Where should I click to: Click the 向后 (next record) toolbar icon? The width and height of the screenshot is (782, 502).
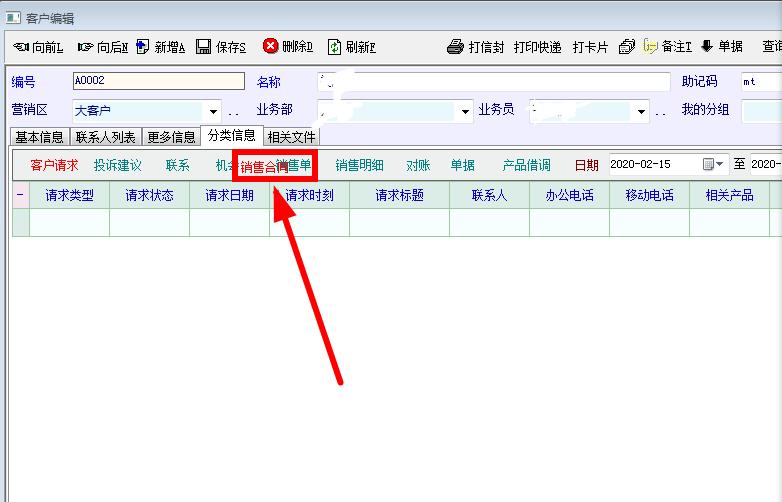[85, 47]
